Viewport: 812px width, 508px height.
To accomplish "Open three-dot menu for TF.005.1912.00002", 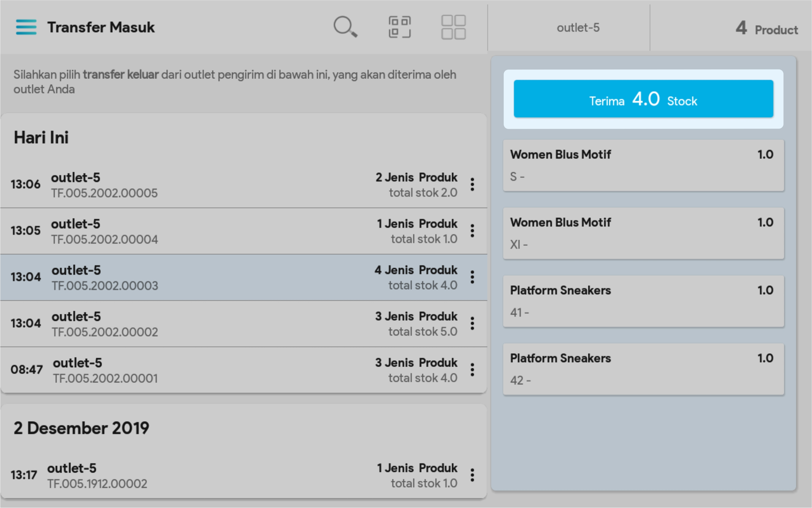I will click(x=472, y=475).
